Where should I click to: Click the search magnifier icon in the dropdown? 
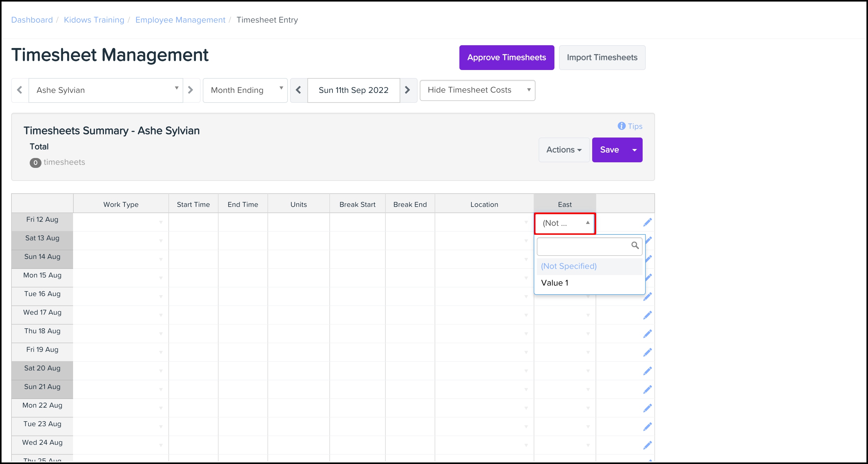click(635, 246)
